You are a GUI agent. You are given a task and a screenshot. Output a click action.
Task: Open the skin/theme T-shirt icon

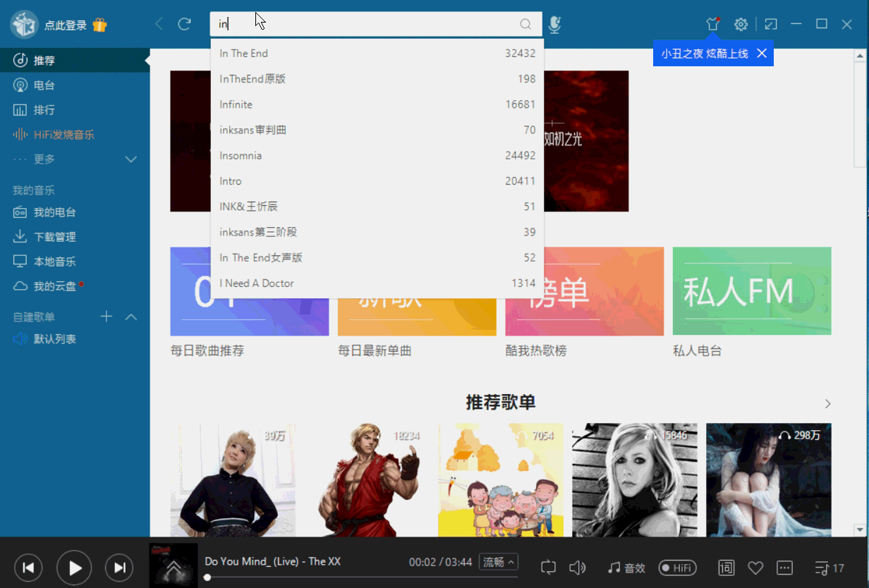click(713, 23)
